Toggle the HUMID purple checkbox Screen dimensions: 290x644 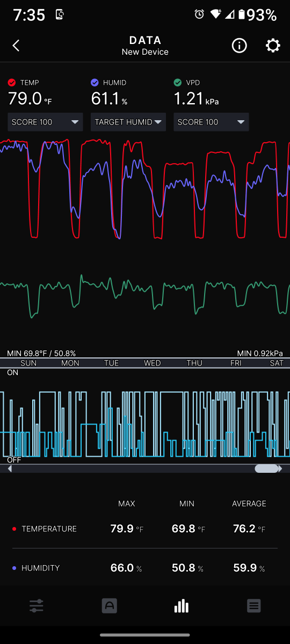[x=95, y=83]
